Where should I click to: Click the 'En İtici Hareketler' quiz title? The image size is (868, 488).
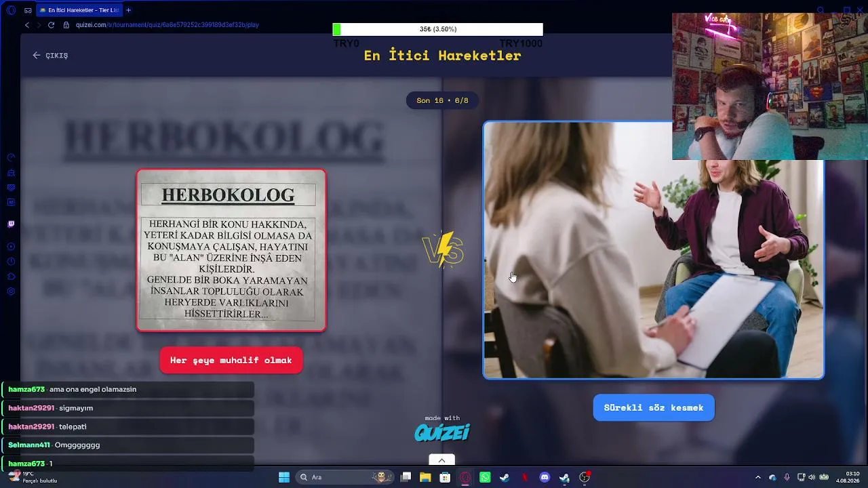(x=442, y=56)
